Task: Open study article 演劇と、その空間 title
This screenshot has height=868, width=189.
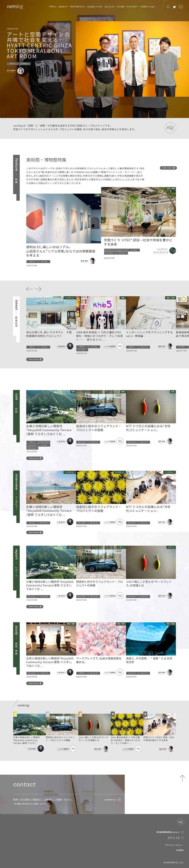Action: [149, 660]
